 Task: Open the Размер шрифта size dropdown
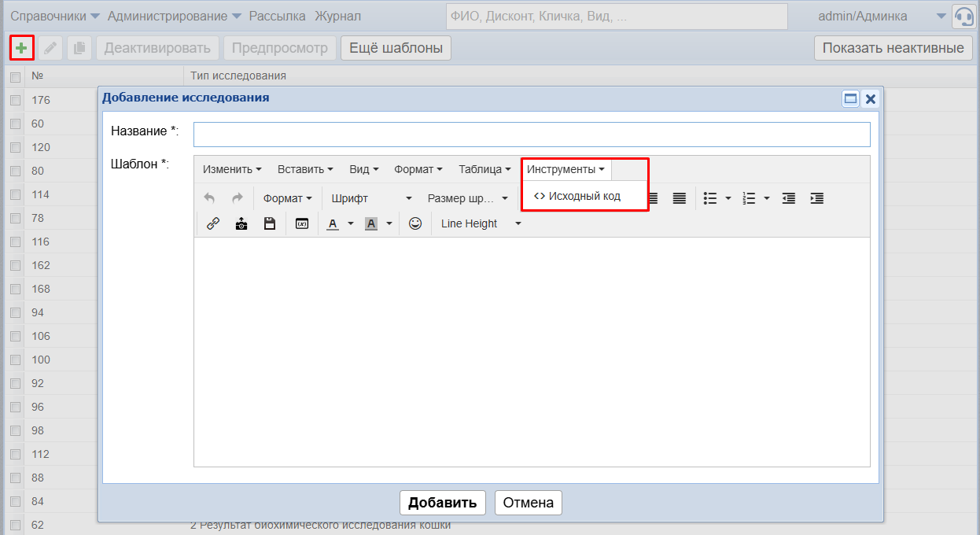point(467,198)
